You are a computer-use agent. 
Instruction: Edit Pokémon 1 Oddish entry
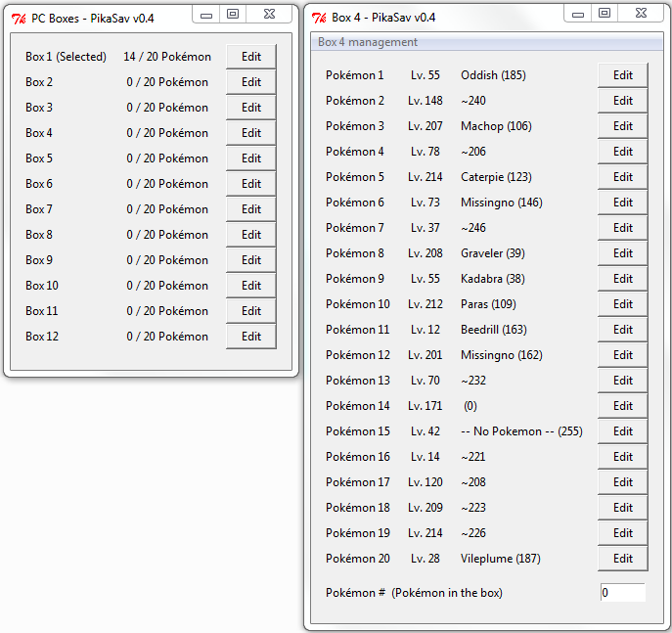pyautogui.click(x=623, y=75)
